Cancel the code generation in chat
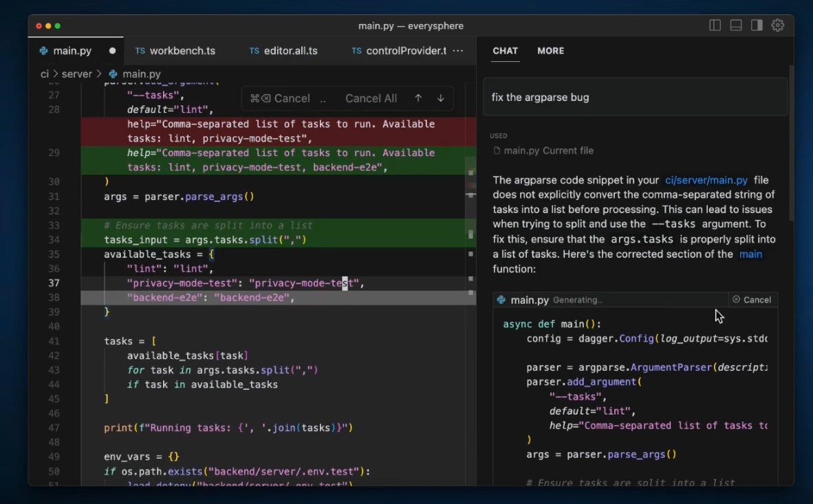This screenshot has height=504, width=813. coord(752,300)
